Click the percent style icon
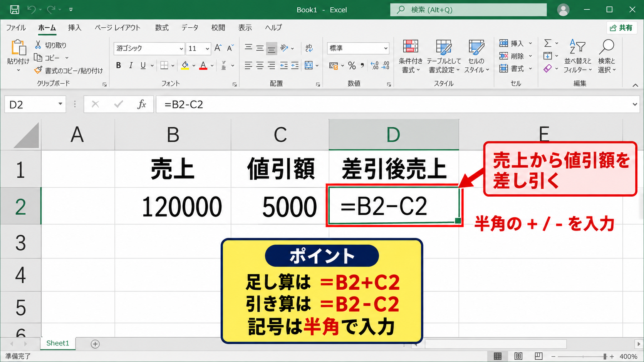Viewport: 644px width, 362px height. coord(352,66)
